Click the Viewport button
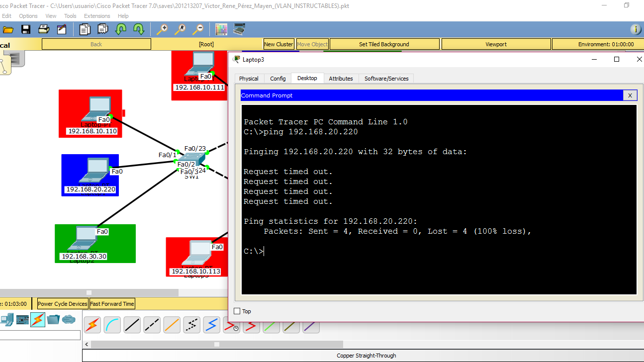The width and height of the screenshot is (644, 362). coord(496,44)
